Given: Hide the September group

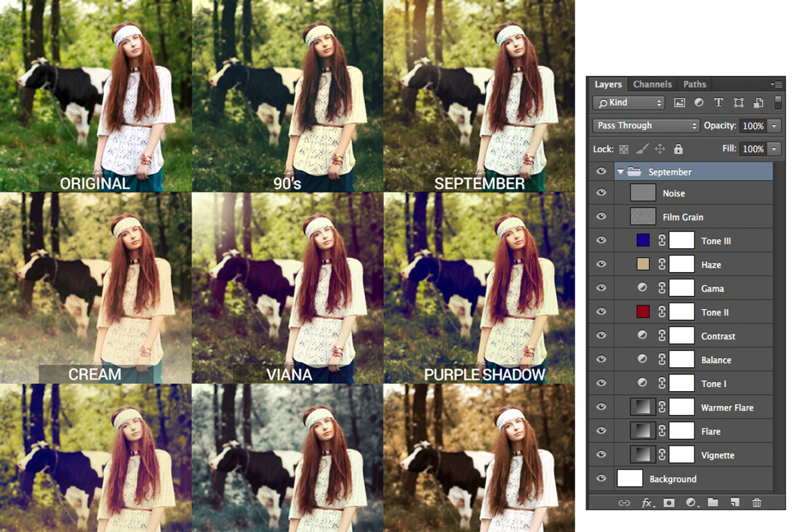Looking at the screenshot, I should [601, 172].
